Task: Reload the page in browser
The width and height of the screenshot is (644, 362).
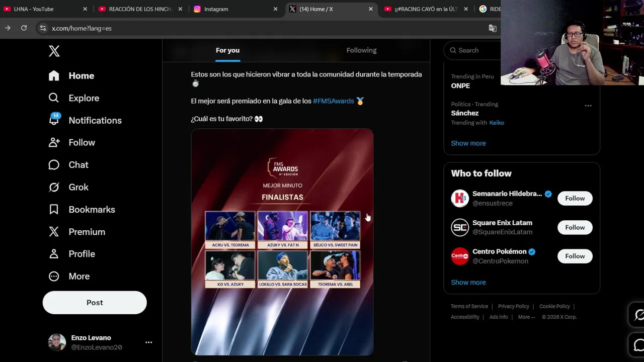Action: click(x=24, y=28)
